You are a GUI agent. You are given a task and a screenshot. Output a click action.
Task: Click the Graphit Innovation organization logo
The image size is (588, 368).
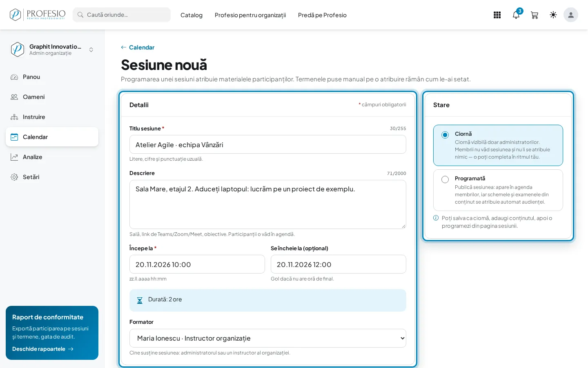[x=17, y=49]
